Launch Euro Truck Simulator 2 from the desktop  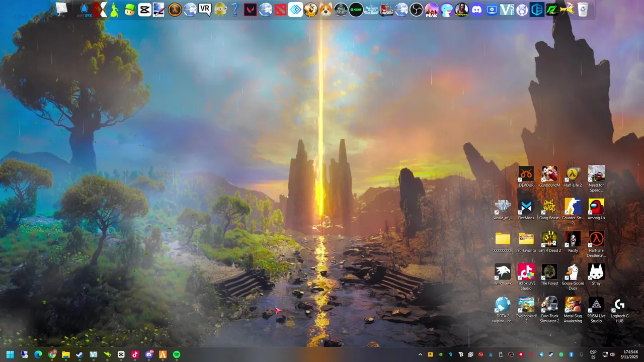[x=549, y=310]
